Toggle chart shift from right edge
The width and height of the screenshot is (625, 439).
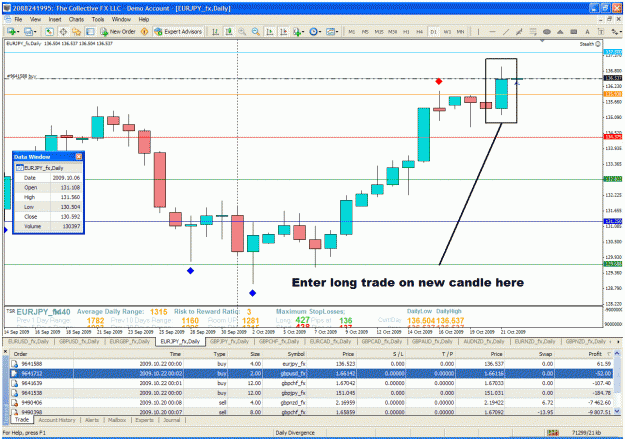pos(283,31)
